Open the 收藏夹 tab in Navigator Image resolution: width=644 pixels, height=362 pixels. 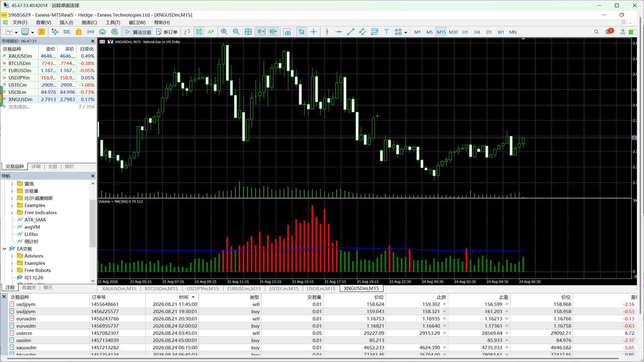tap(29, 288)
